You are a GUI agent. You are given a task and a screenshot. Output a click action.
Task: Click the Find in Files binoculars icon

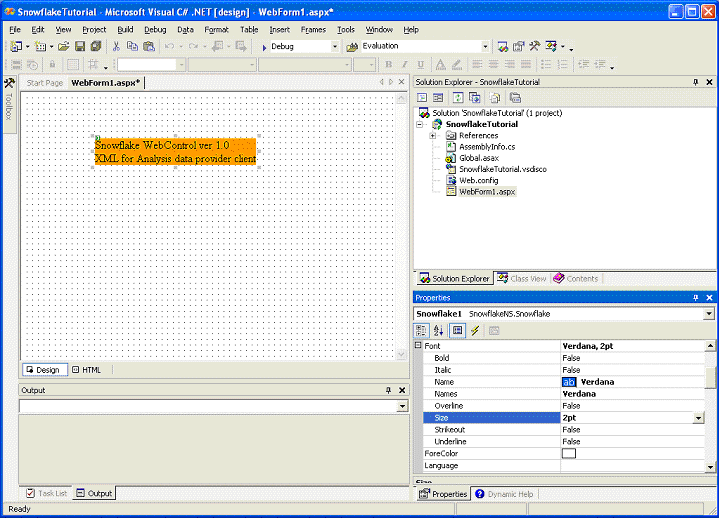coord(352,47)
